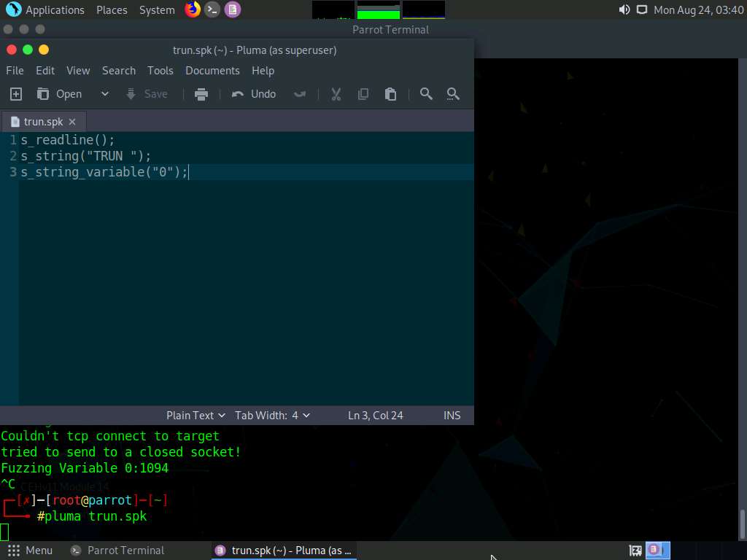
Task: Click the volume speaker icon
Action: (624, 9)
